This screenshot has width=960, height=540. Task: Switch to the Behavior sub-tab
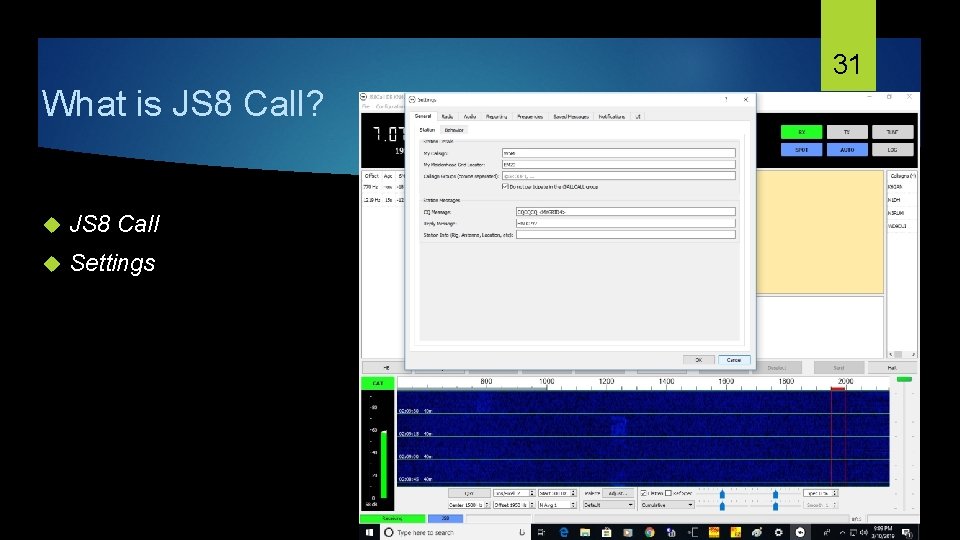point(454,130)
